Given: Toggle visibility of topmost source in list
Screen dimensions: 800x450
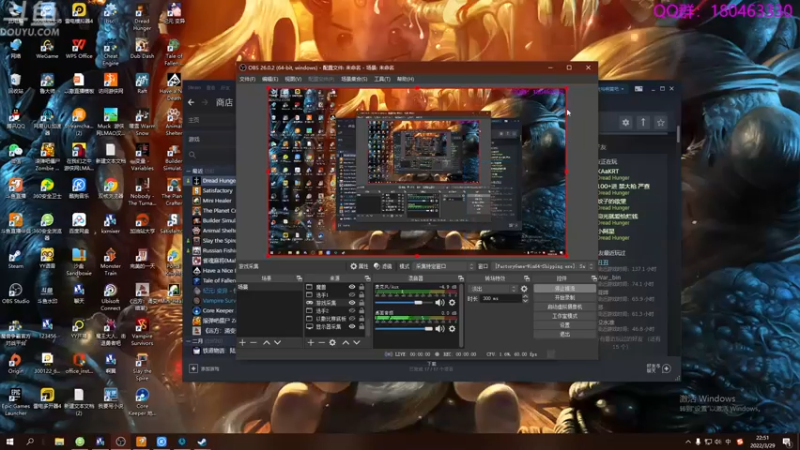Looking at the screenshot, I should tap(352, 287).
